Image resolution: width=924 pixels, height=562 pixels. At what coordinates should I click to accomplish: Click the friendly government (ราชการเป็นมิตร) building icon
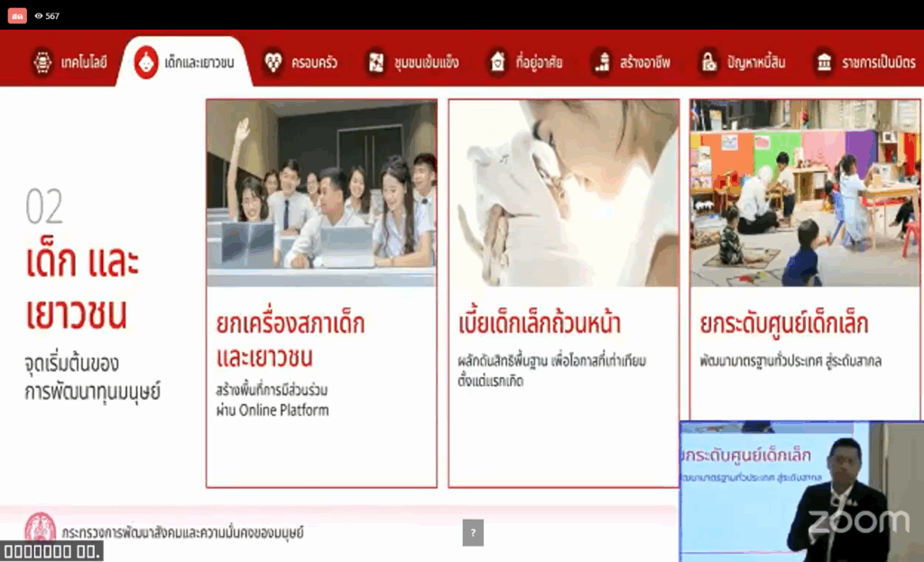click(824, 62)
